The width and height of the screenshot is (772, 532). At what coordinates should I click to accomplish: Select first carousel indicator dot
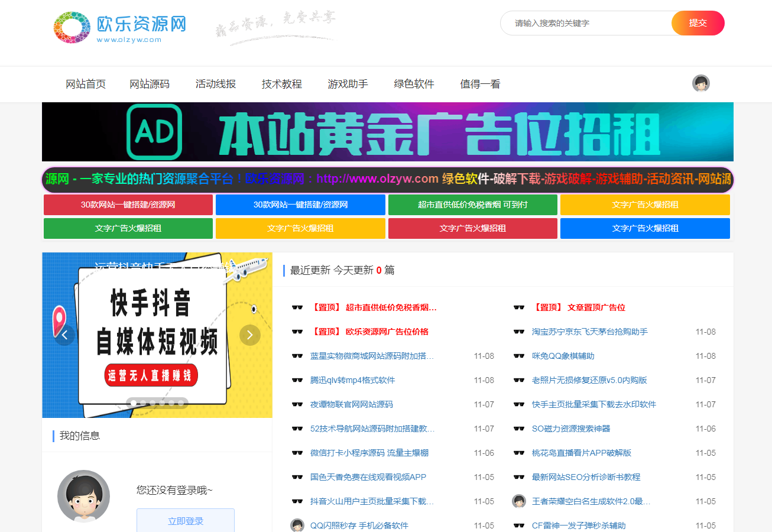[x=134, y=403]
